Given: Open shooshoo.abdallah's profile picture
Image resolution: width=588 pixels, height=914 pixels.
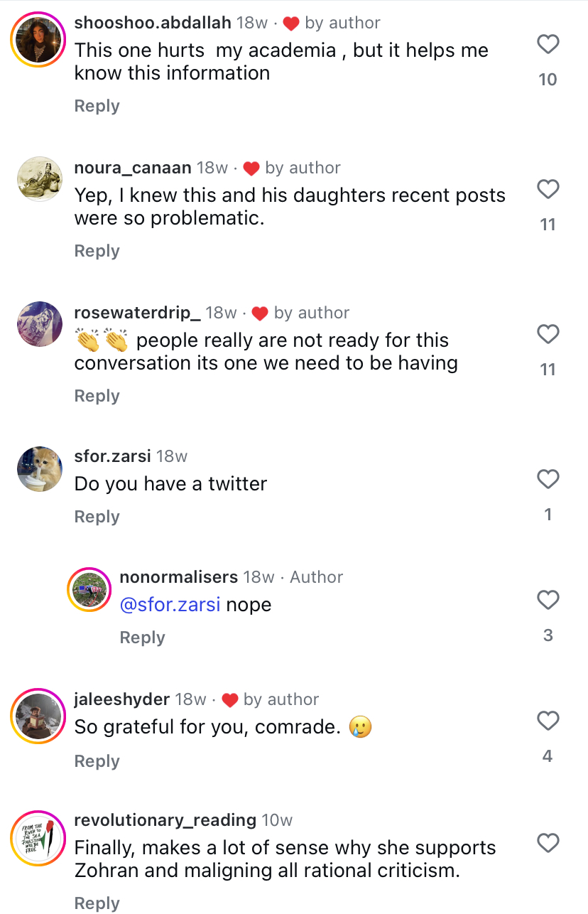Looking at the screenshot, I should pos(39,40).
